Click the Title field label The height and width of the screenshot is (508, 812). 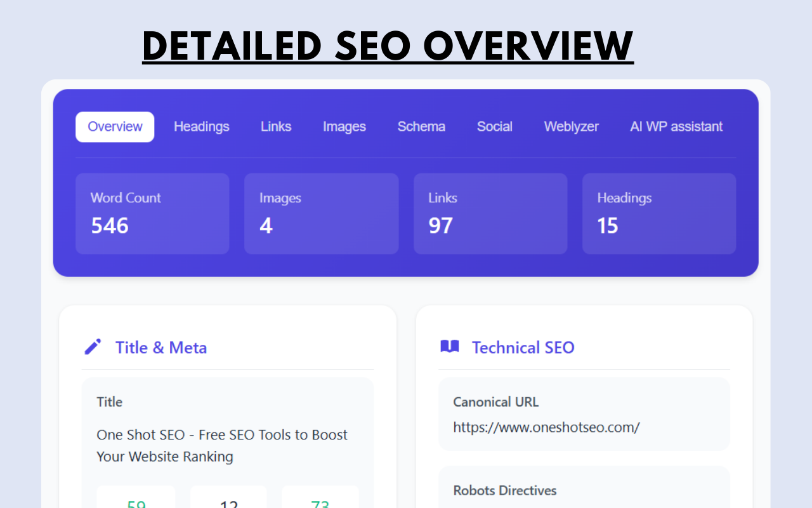tap(110, 402)
